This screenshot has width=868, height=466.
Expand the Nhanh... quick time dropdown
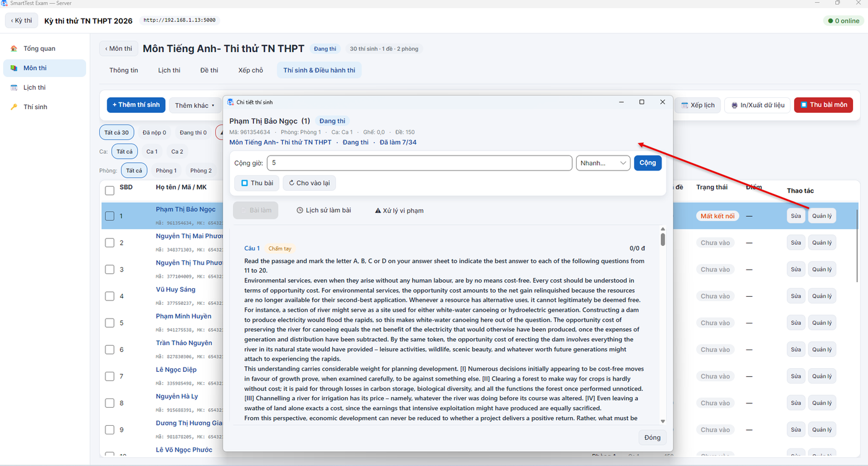point(603,163)
